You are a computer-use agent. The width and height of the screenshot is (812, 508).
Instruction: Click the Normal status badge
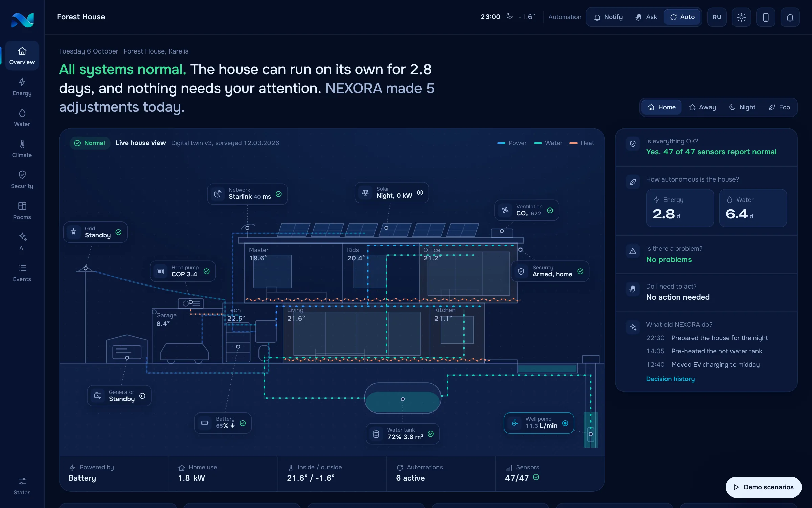coord(90,143)
